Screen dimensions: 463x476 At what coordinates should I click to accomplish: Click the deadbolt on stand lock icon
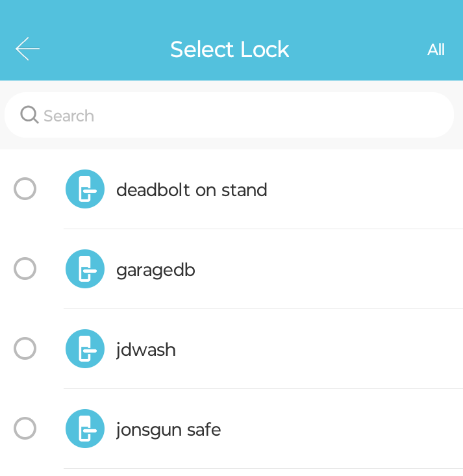tap(85, 189)
